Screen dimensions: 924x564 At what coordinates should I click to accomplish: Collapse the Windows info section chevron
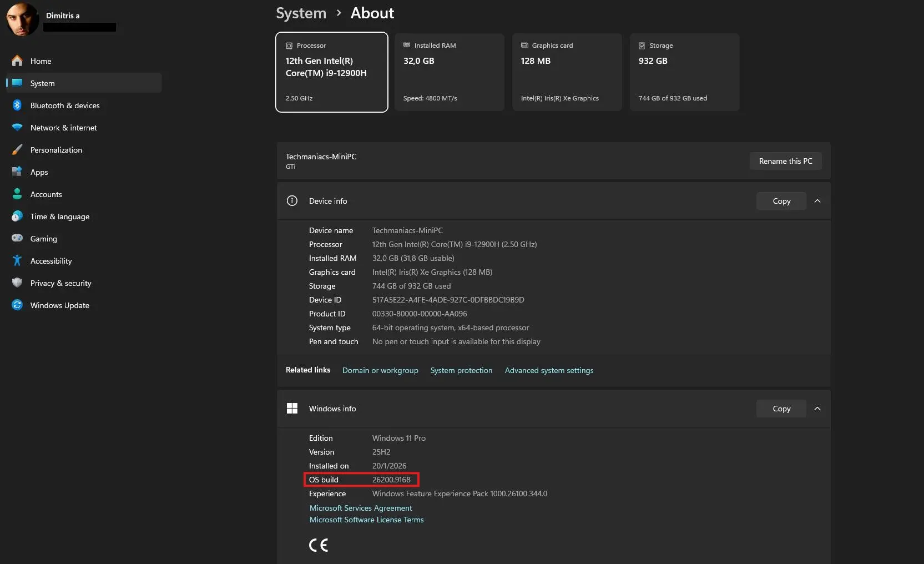click(817, 409)
